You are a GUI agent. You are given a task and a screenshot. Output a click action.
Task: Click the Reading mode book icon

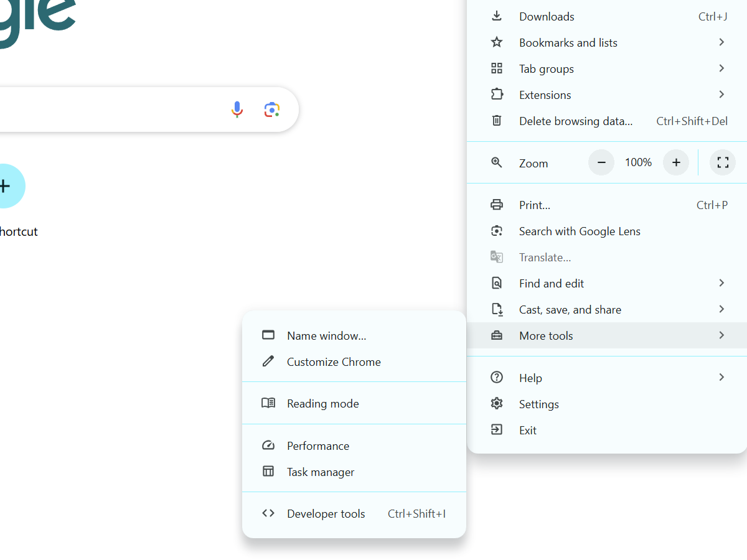pos(268,403)
